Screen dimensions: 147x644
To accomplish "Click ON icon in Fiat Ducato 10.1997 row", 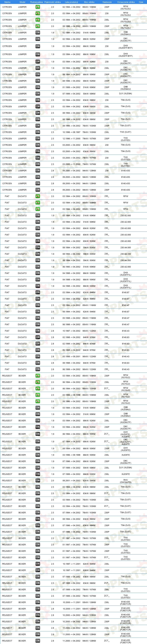I will (x=38, y=331).
